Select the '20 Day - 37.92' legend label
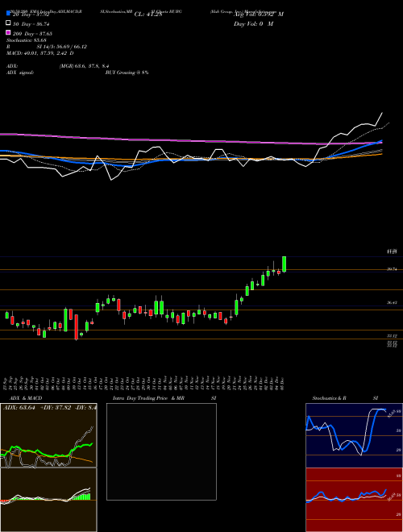Screen dimensions: 403x532 [31, 15]
